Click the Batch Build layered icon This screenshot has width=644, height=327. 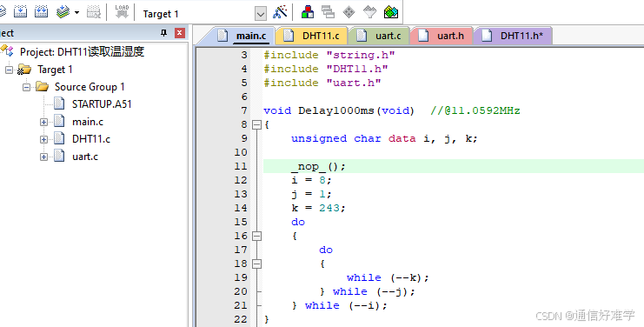(63, 11)
